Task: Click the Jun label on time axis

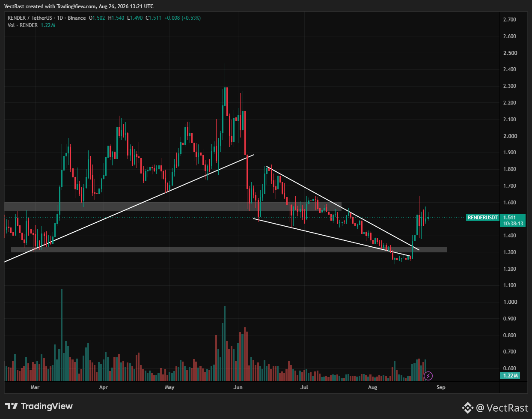Action: [238, 387]
